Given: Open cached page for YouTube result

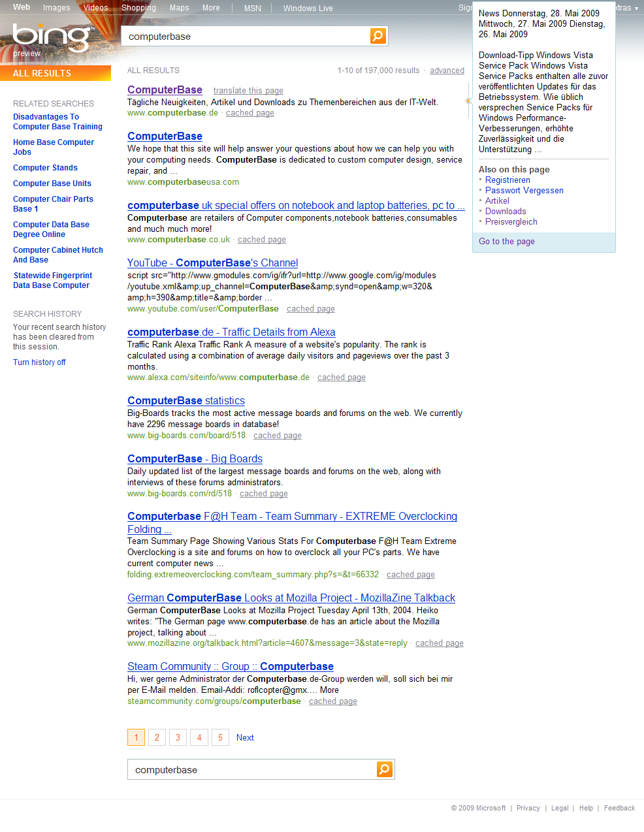Looking at the screenshot, I should coord(311,309).
